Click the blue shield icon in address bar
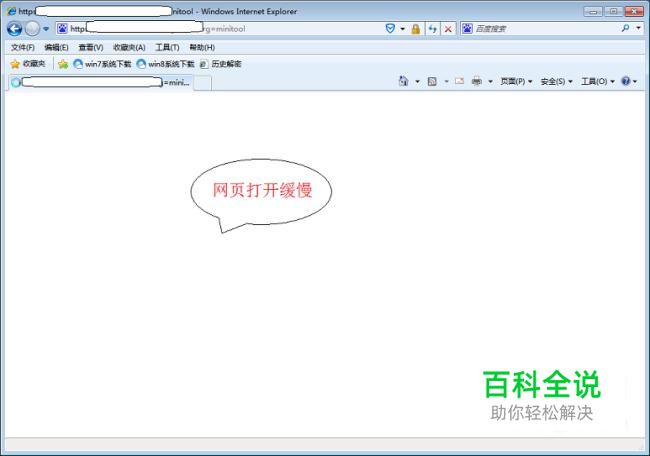 pyautogui.click(x=390, y=29)
